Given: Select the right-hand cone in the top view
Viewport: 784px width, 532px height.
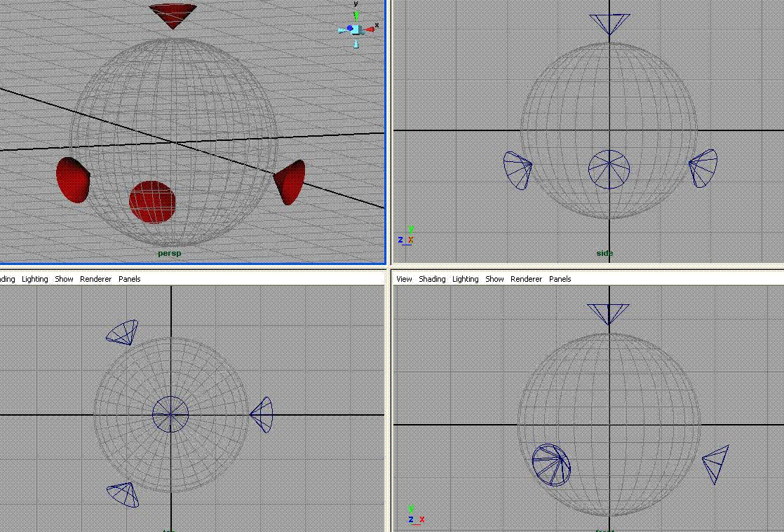Looking at the screenshot, I should click(x=263, y=414).
